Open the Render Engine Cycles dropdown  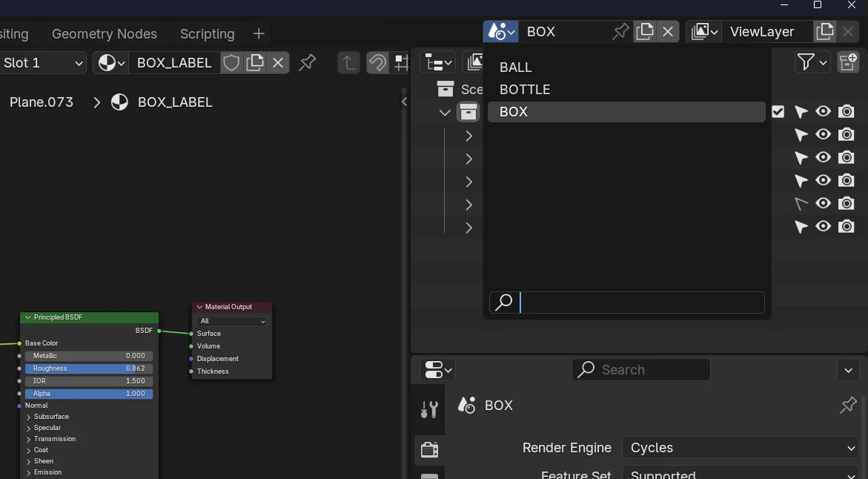pyautogui.click(x=740, y=448)
